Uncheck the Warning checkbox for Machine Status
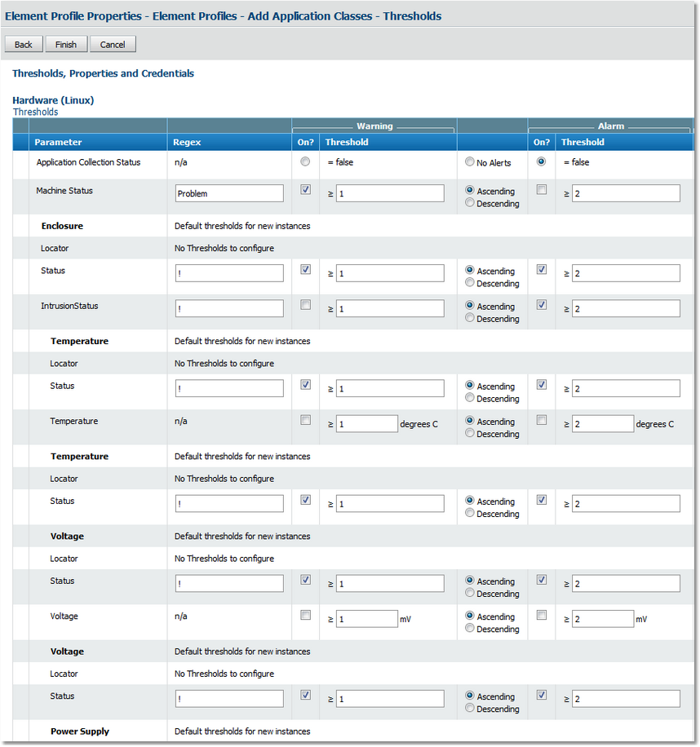 tap(305, 188)
